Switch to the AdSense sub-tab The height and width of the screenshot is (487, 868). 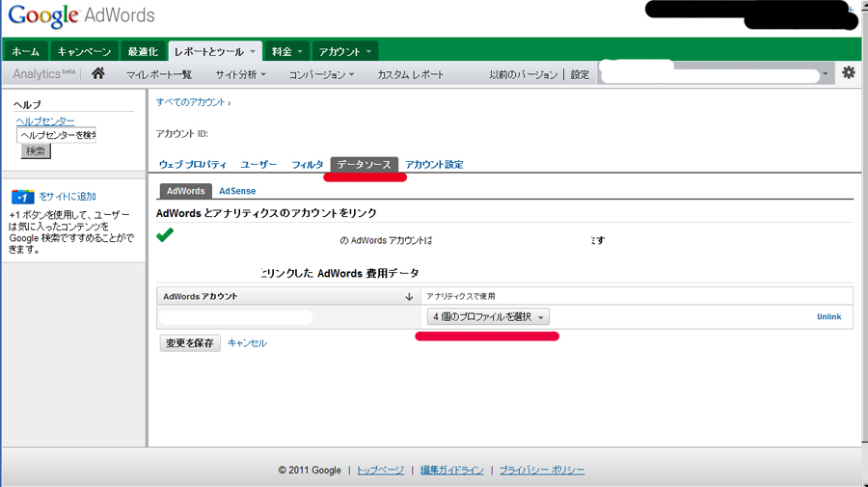[x=237, y=191]
